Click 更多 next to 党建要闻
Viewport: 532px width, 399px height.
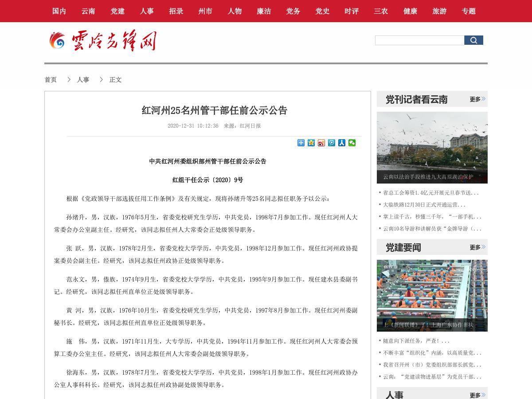pyautogui.click(x=477, y=247)
